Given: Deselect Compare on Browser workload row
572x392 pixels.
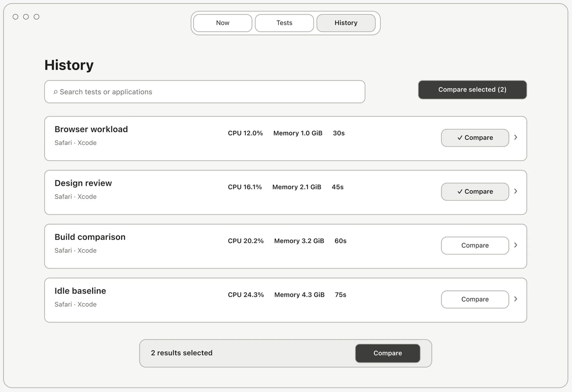Looking at the screenshot, I should pyautogui.click(x=475, y=138).
